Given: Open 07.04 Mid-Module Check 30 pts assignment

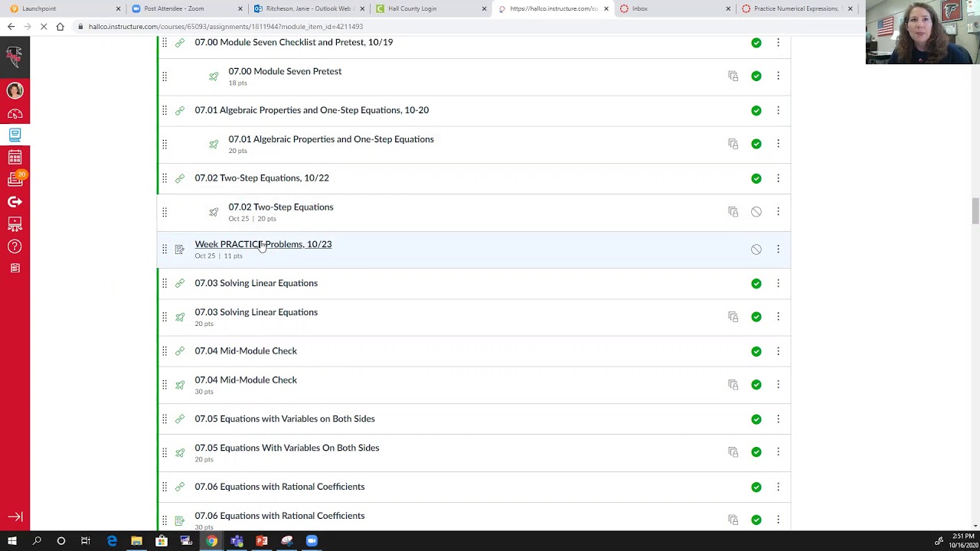Looking at the screenshot, I should click(x=246, y=380).
